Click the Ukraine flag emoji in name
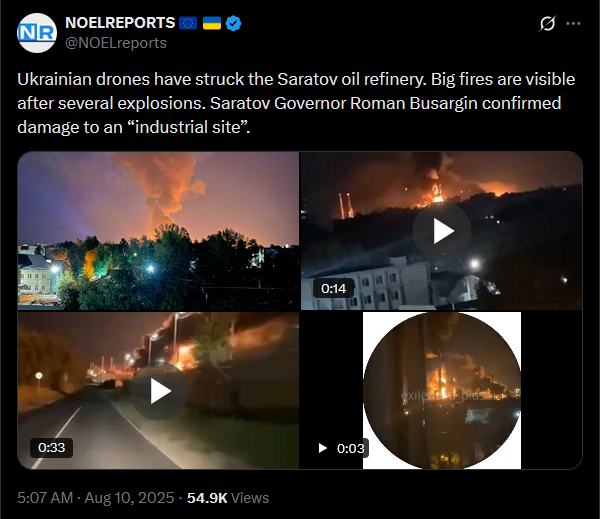 pos(212,23)
